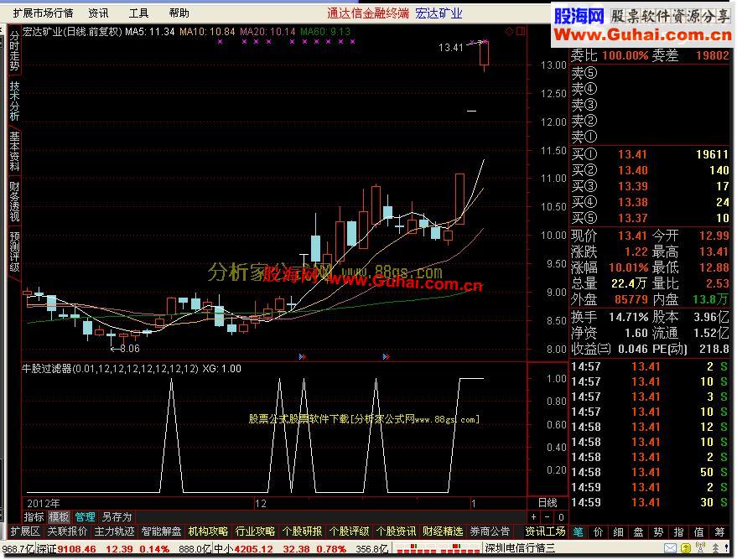Open the 扩展区 tab
737x560 pixels.
click(x=25, y=531)
